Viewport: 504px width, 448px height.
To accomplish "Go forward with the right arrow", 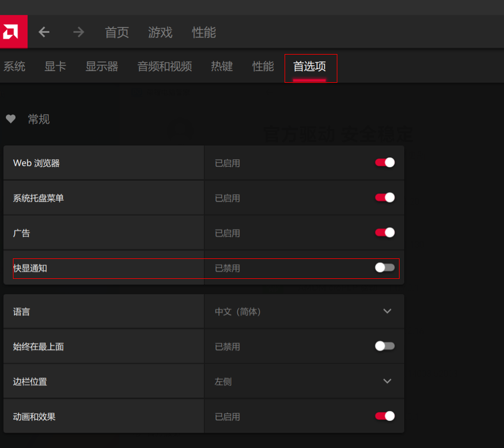I will [79, 32].
